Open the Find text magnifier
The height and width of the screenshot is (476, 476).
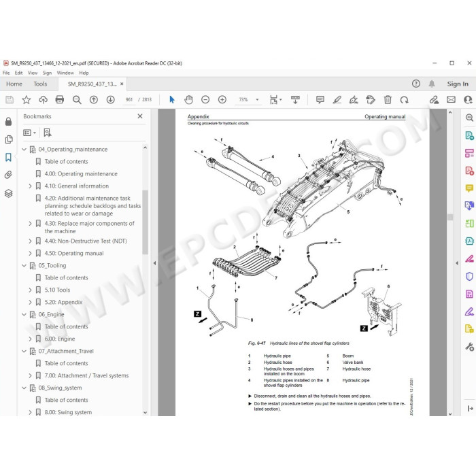click(x=77, y=99)
